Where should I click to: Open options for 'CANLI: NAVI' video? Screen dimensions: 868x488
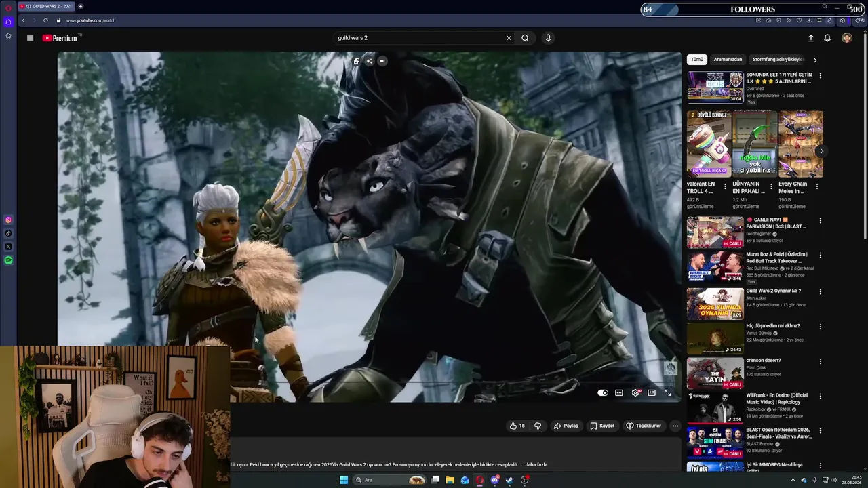821,221
